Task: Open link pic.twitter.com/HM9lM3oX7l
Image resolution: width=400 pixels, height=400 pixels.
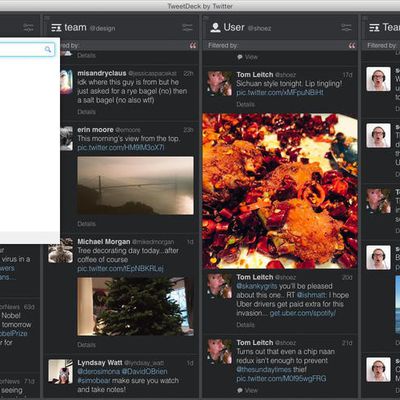Action: (121, 147)
